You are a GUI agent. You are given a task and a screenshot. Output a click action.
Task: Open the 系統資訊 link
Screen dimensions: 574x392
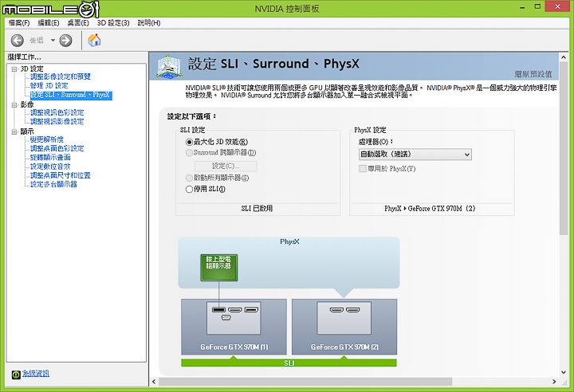click(36, 374)
